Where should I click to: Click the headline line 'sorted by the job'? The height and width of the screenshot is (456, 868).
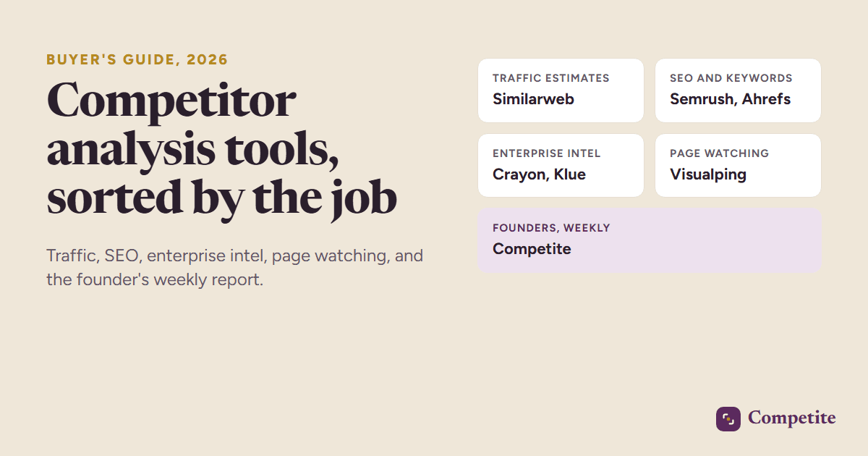click(221, 198)
